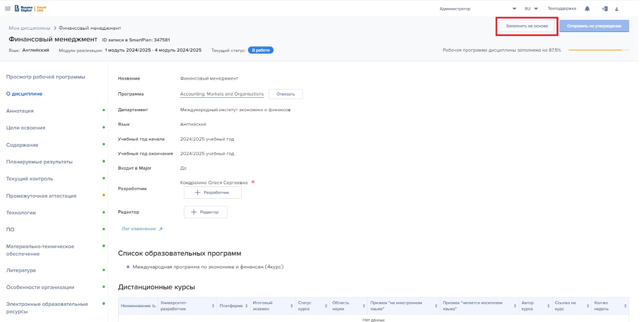The image size is (644, 322).
Task: Sort table by Статус курса column arrows
Action: [325, 306]
